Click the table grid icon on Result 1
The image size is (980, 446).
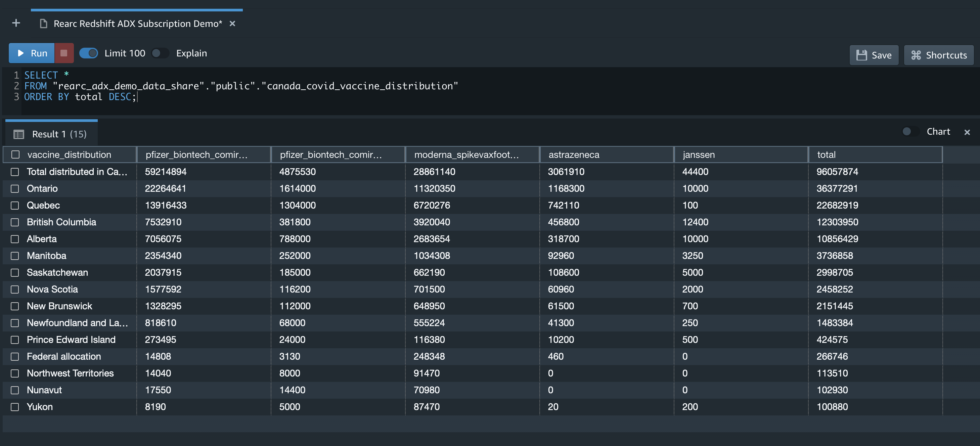[18, 134]
